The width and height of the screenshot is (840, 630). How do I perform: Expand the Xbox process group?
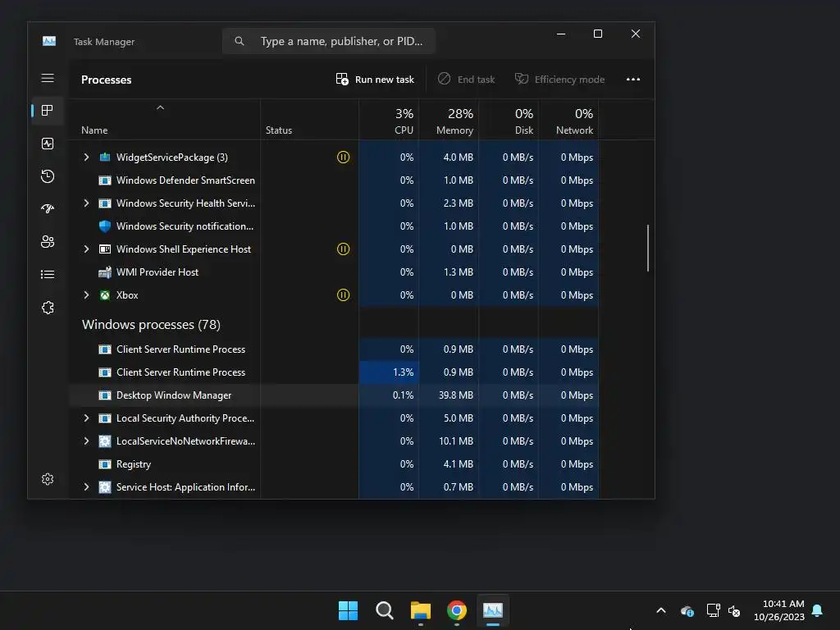click(x=86, y=295)
